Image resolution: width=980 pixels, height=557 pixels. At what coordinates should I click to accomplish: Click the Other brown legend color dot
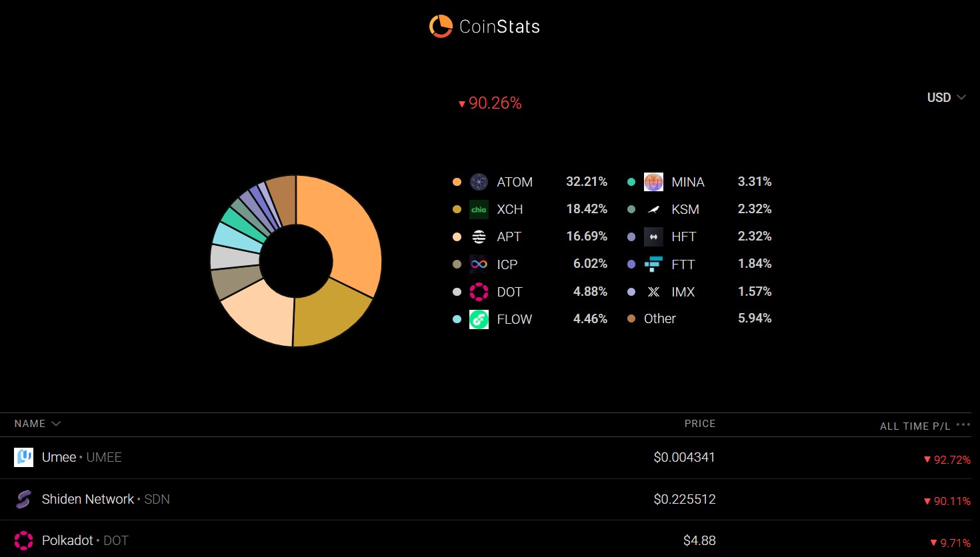(x=631, y=318)
